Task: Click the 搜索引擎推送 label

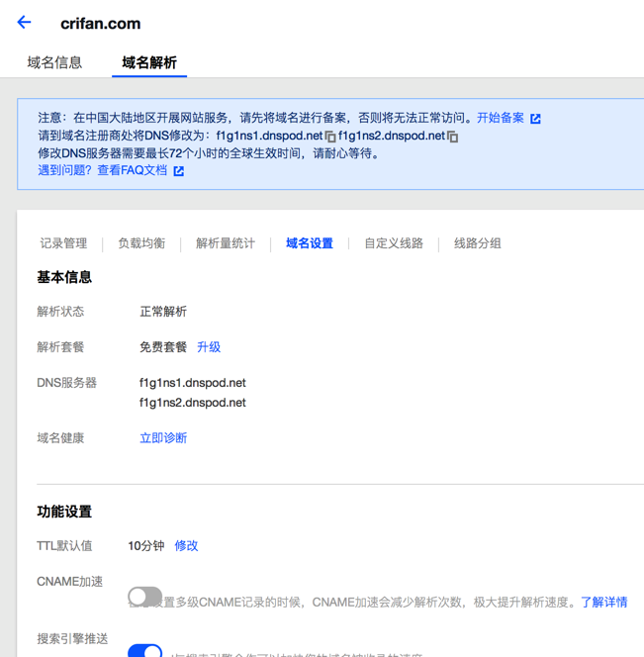Action: [72, 638]
